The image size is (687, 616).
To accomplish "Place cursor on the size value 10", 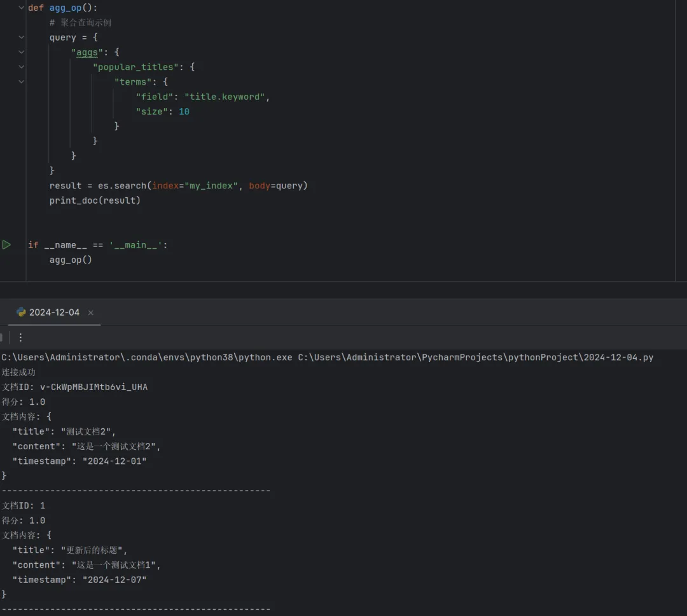I will pos(184,111).
